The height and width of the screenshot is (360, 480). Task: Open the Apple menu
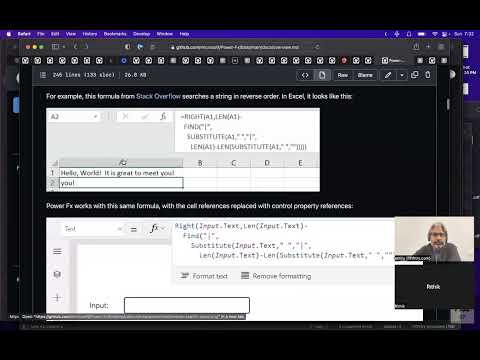[x=9, y=34]
